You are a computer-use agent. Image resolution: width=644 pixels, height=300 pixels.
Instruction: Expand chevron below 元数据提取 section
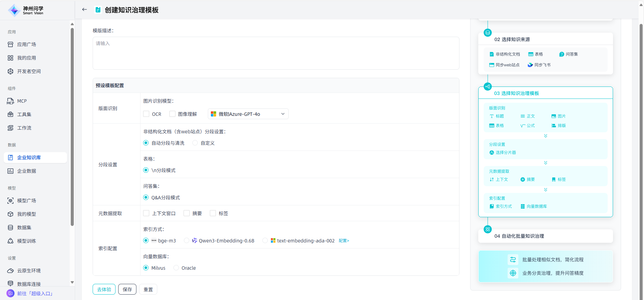point(545,190)
